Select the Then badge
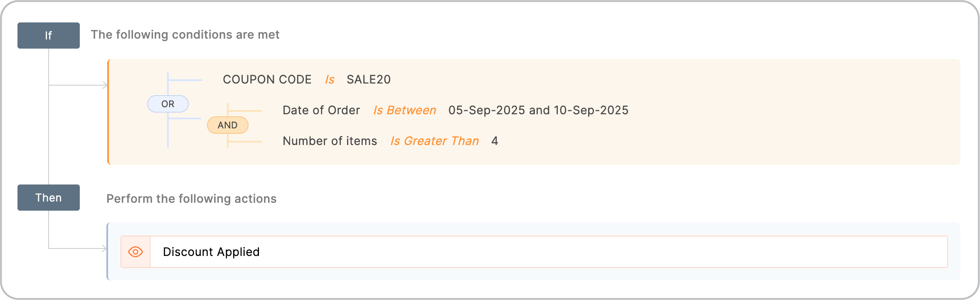980x300 pixels. [48, 197]
